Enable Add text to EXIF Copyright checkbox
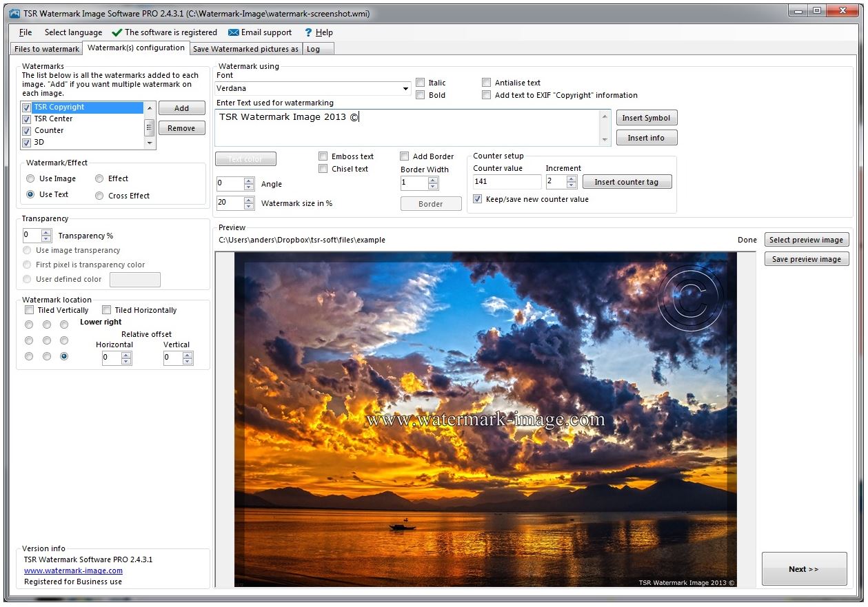This screenshot has height=607, width=868. pos(487,95)
